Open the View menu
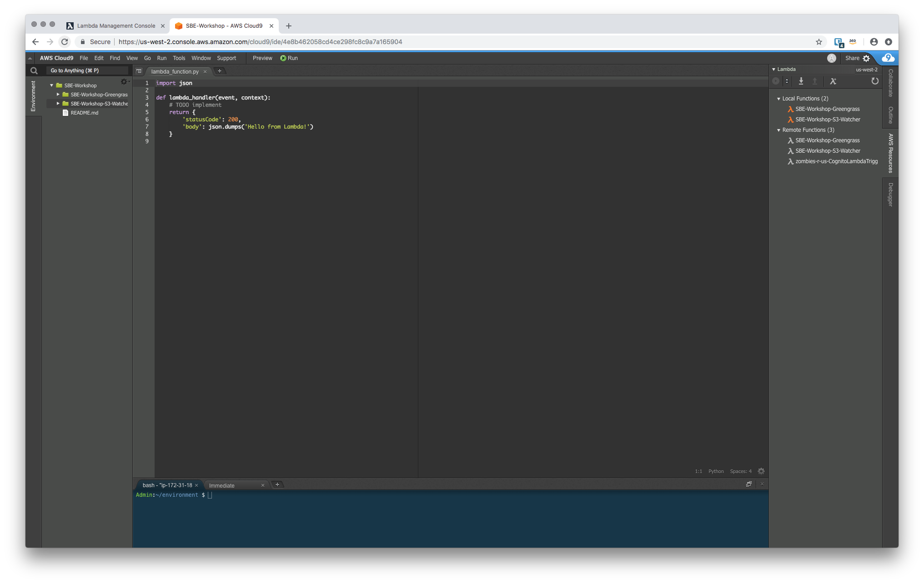The width and height of the screenshot is (924, 584). coord(132,58)
